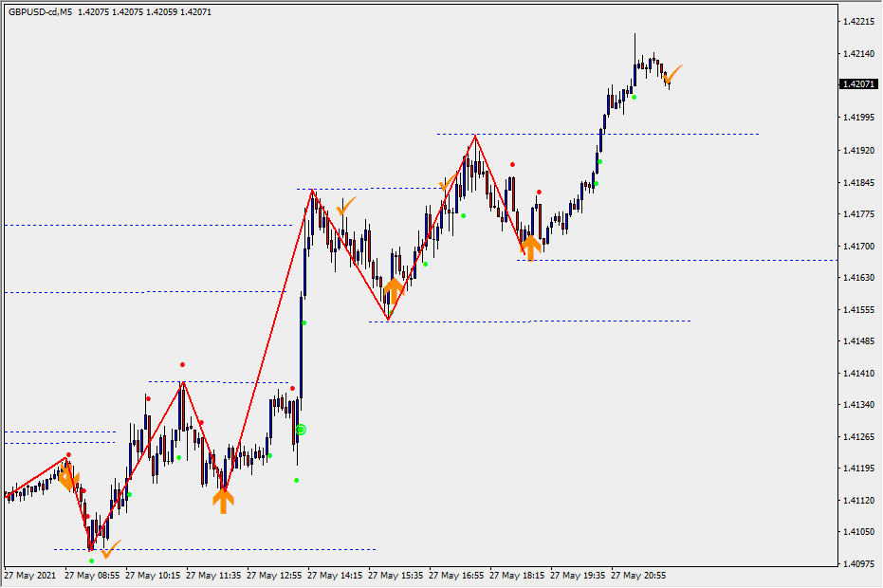Click the GBPUSD-cd,M5 chart title

[40, 12]
